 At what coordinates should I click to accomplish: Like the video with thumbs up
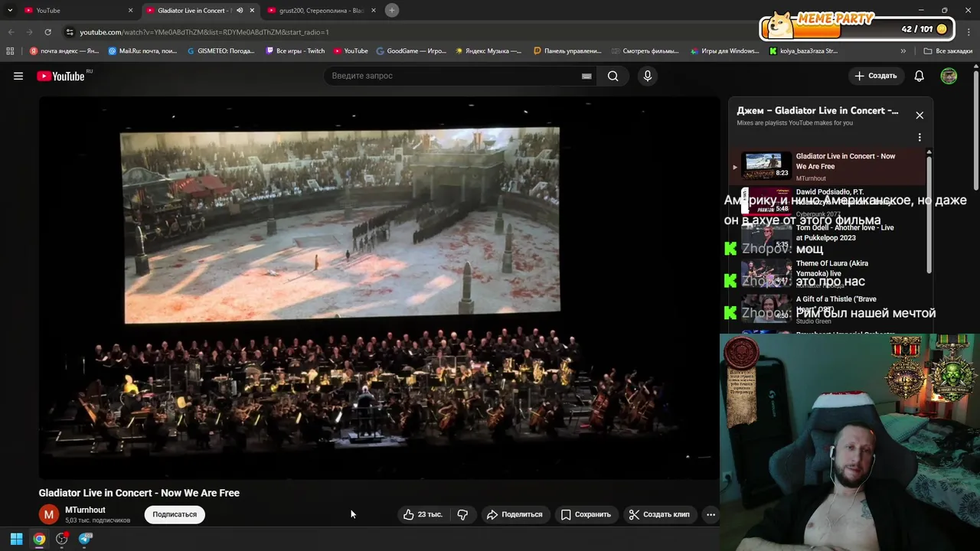423,514
